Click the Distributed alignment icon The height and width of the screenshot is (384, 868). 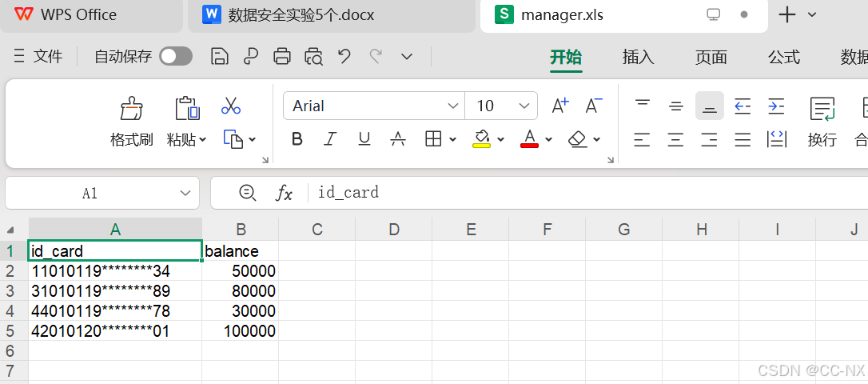777,140
